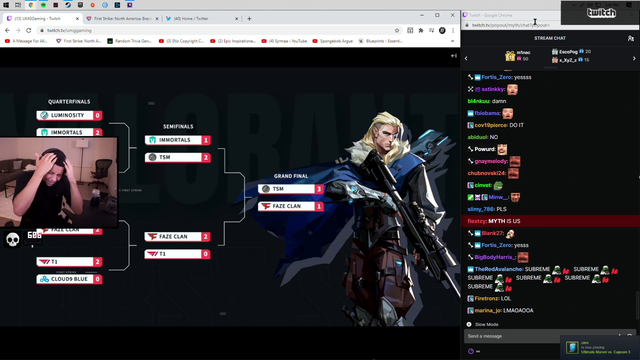Open a new Chrome tab

pyautogui.click(x=249, y=19)
